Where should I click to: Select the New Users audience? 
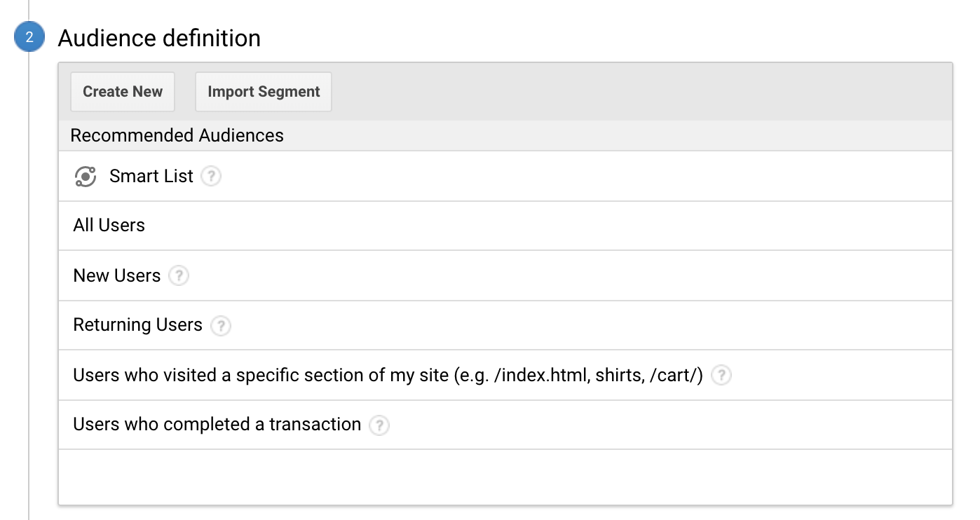click(x=117, y=276)
